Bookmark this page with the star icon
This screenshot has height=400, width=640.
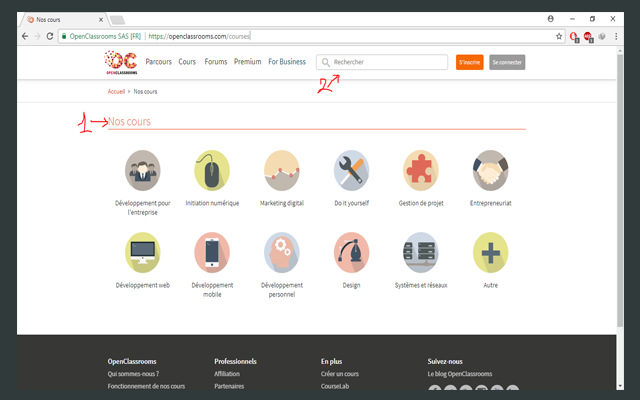559,36
